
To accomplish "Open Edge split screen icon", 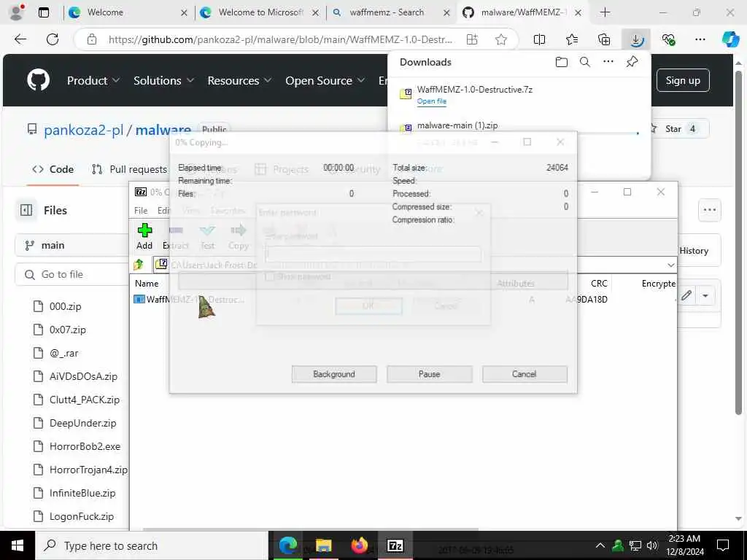I will coord(539,39).
